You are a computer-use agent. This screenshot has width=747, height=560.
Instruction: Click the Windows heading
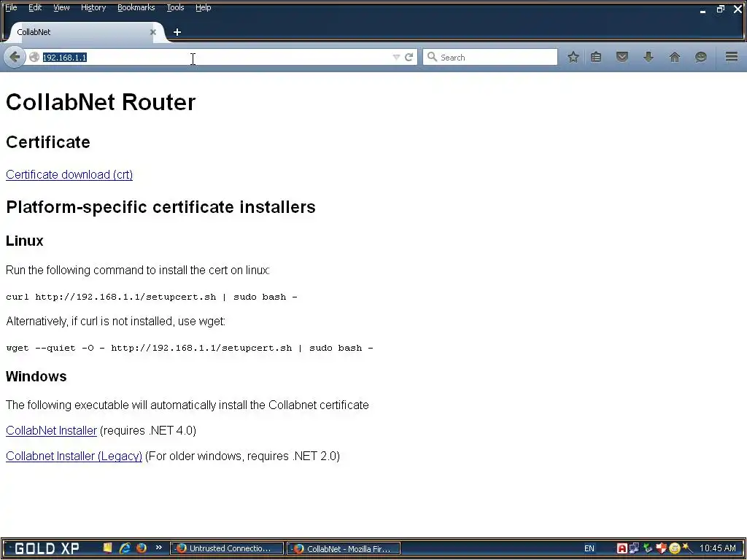point(36,376)
